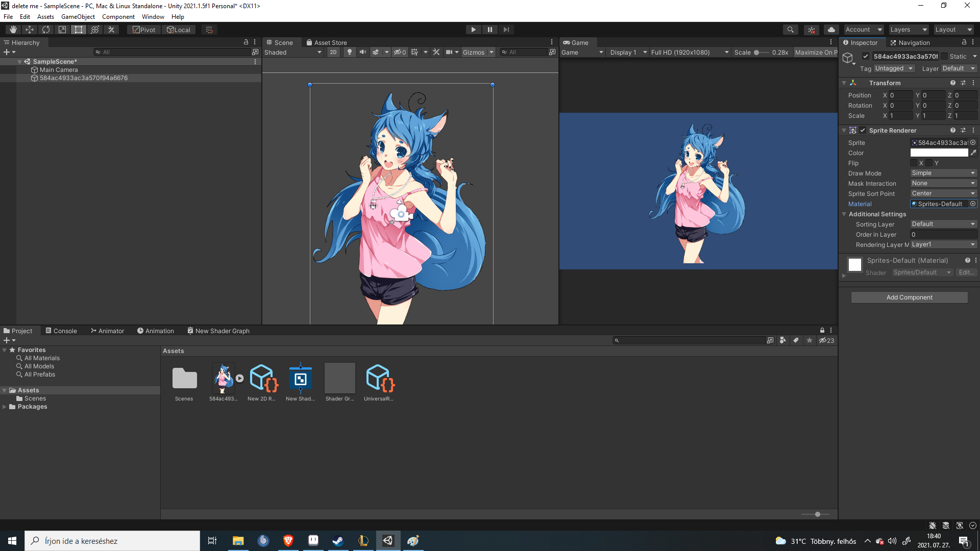Switch to the Animator tab
980x551 pixels.
[108, 331]
